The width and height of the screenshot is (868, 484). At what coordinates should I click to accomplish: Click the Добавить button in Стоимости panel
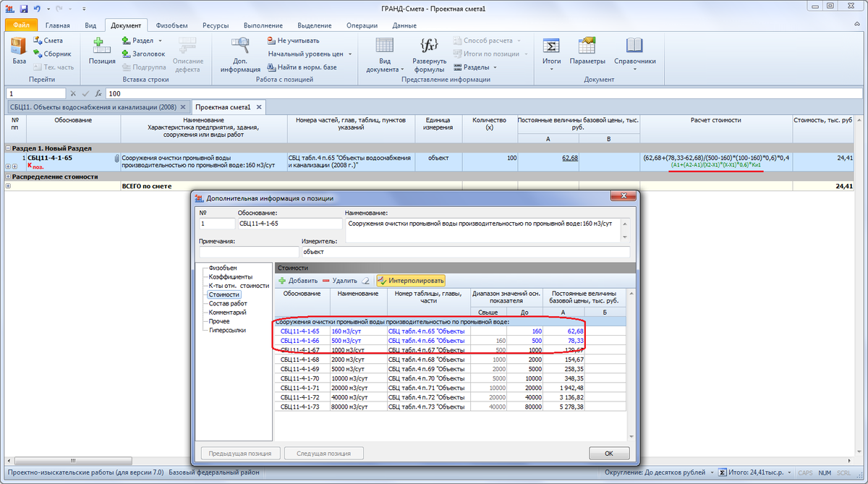(x=298, y=281)
